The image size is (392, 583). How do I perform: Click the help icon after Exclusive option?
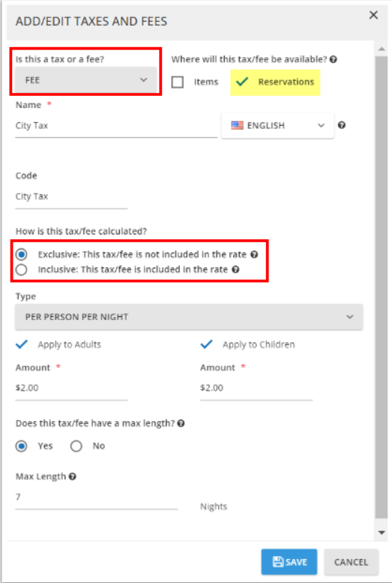pos(254,255)
